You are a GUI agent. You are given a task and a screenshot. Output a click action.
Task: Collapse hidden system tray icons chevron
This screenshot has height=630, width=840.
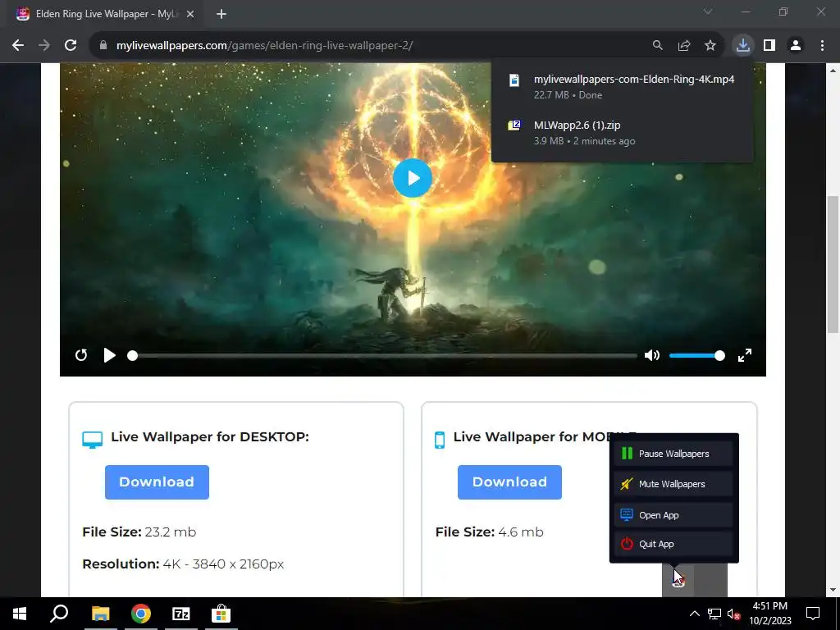coord(694,614)
